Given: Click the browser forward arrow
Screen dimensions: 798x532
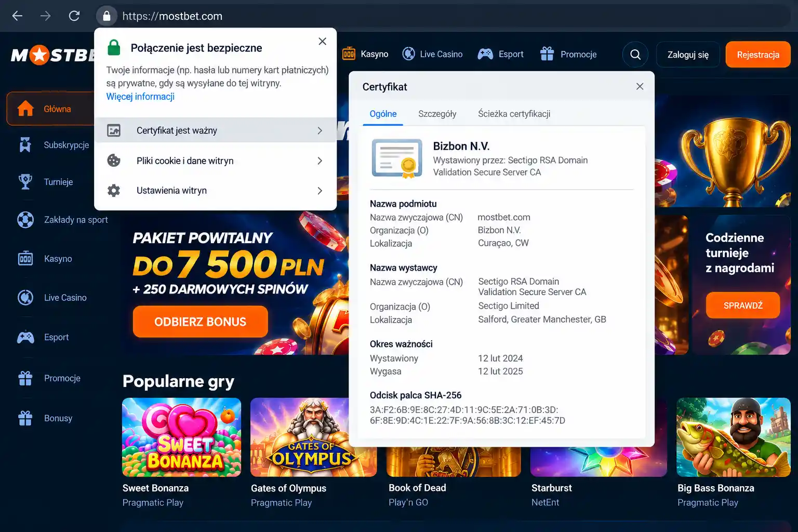Looking at the screenshot, I should tap(46, 16).
